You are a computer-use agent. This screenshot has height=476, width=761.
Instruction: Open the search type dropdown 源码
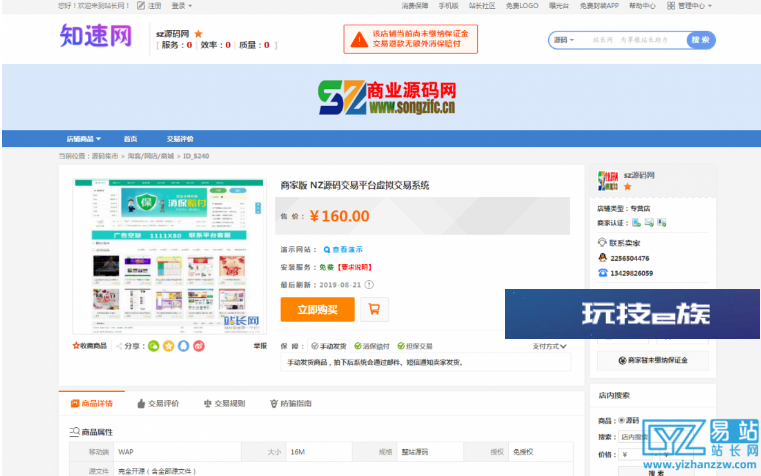click(x=564, y=40)
